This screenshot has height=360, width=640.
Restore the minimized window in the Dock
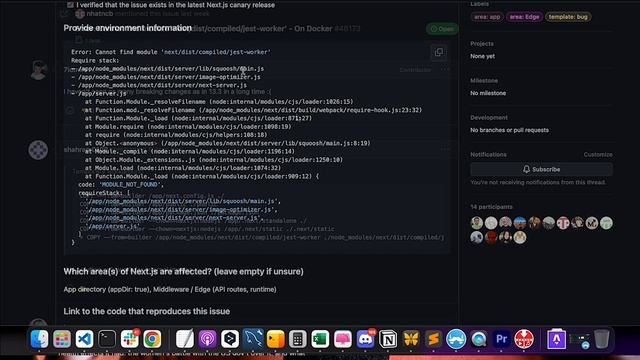(x=580, y=340)
